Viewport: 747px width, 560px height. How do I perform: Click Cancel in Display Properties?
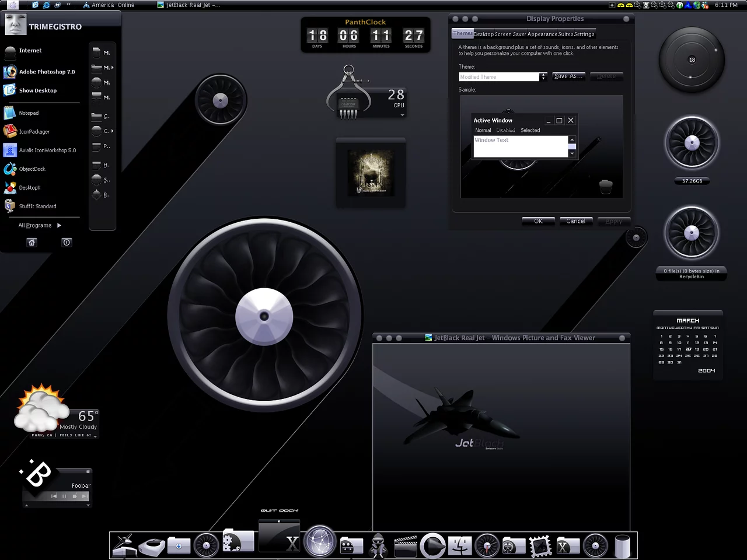point(575,221)
